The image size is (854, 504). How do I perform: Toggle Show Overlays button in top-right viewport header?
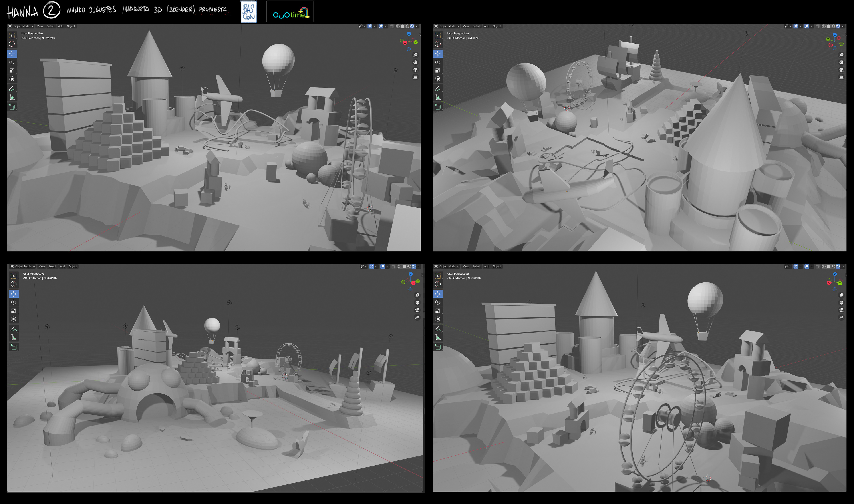(x=806, y=26)
